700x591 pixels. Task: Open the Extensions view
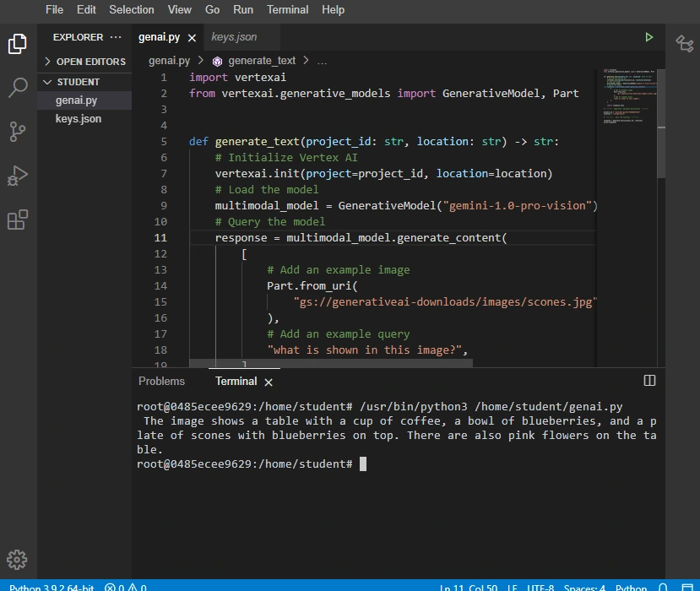[18, 220]
